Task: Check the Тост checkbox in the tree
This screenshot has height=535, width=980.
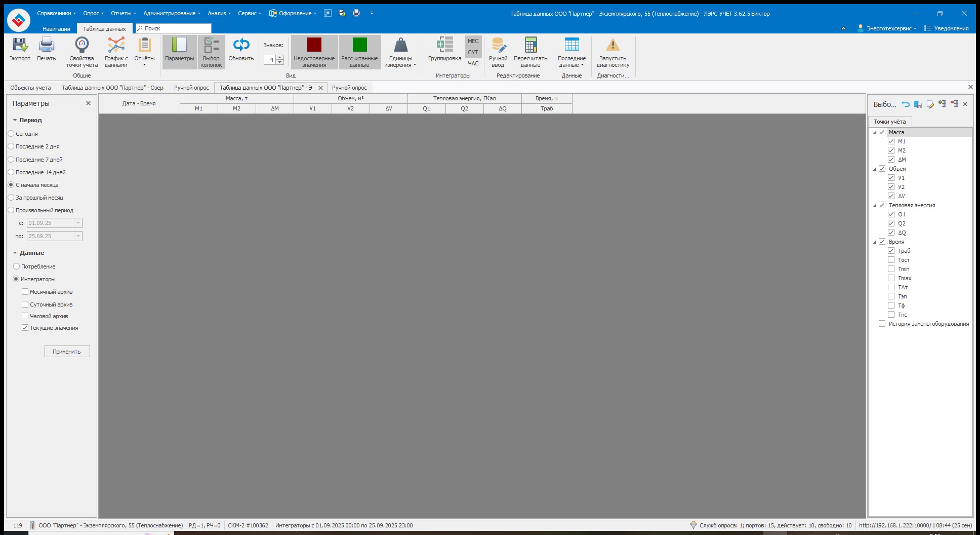Action: point(891,260)
